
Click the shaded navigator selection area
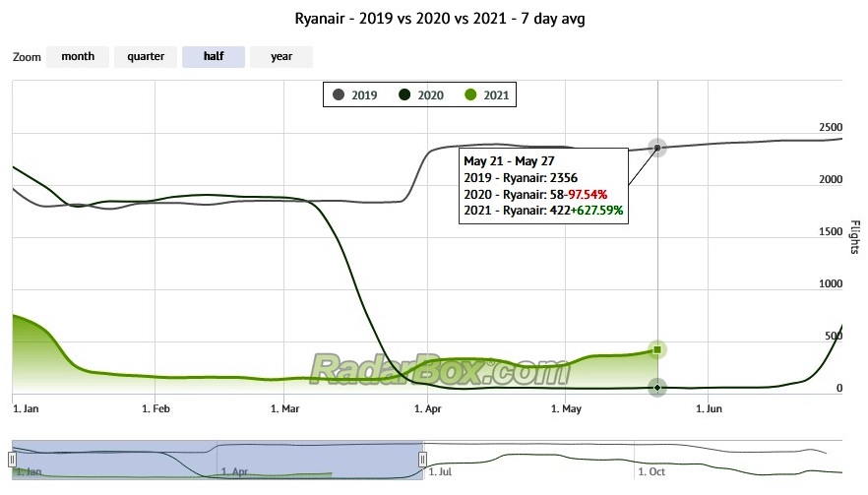tap(217, 461)
